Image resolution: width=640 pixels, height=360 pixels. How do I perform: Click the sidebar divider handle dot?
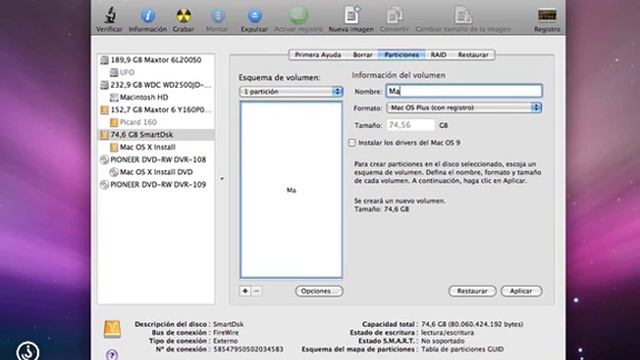pos(222,179)
